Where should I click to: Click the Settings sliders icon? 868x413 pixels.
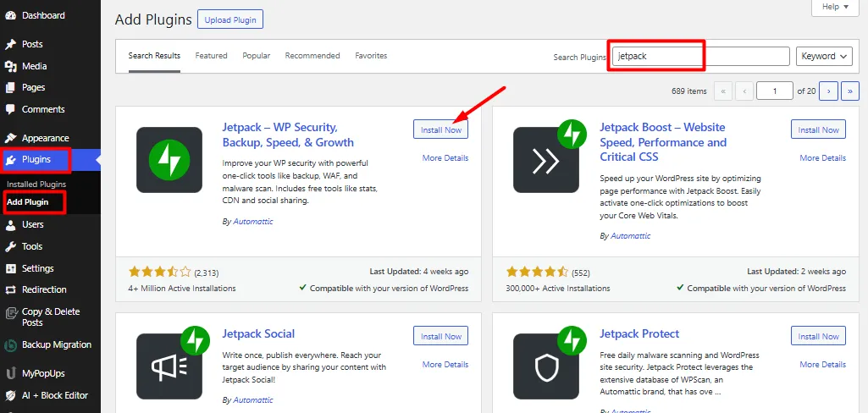pos(10,268)
